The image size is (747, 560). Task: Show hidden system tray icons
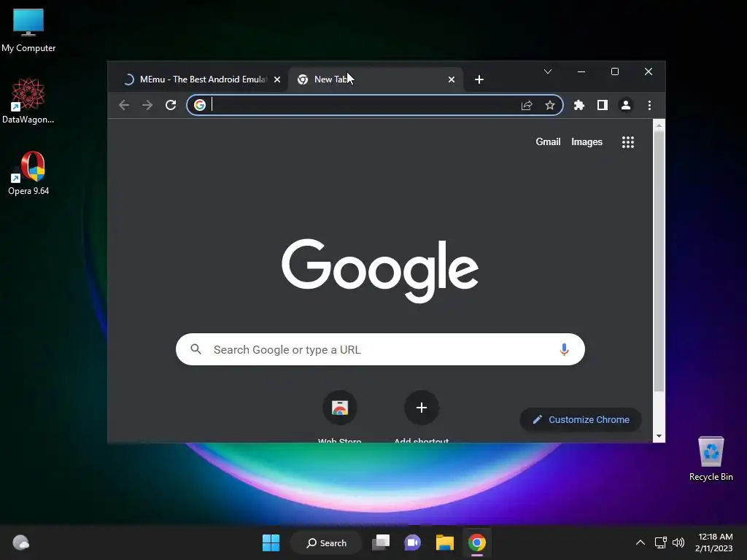(x=640, y=542)
